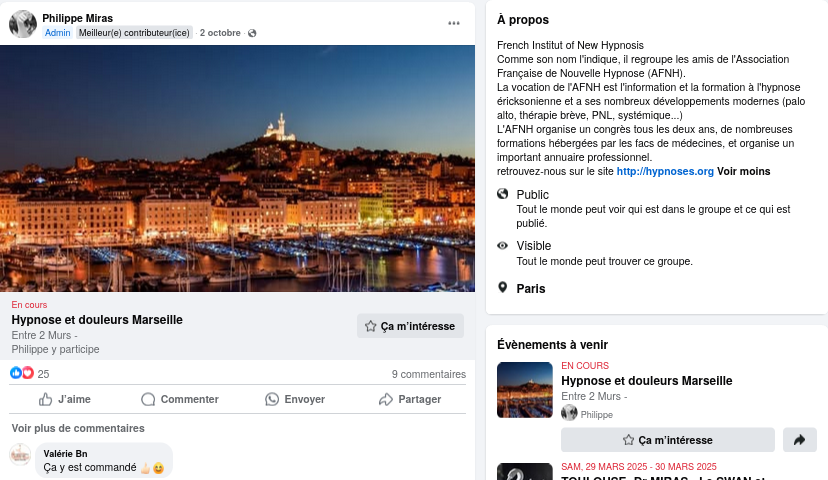Image resolution: width=828 pixels, height=480 pixels.
Task: Click the post date 2 octobre
Action: pyautogui.click(x=220, y=33)
